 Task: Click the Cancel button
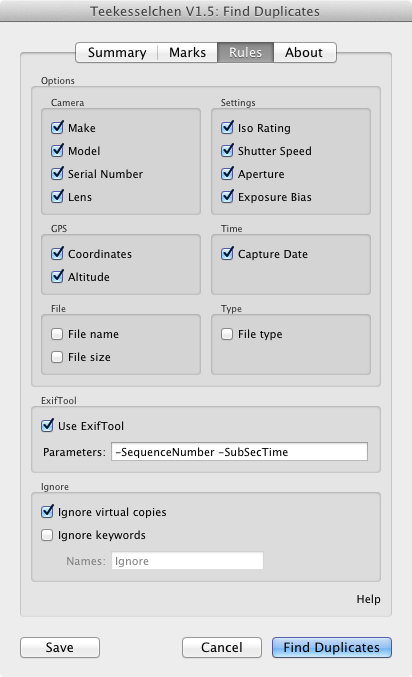[222, 647]
